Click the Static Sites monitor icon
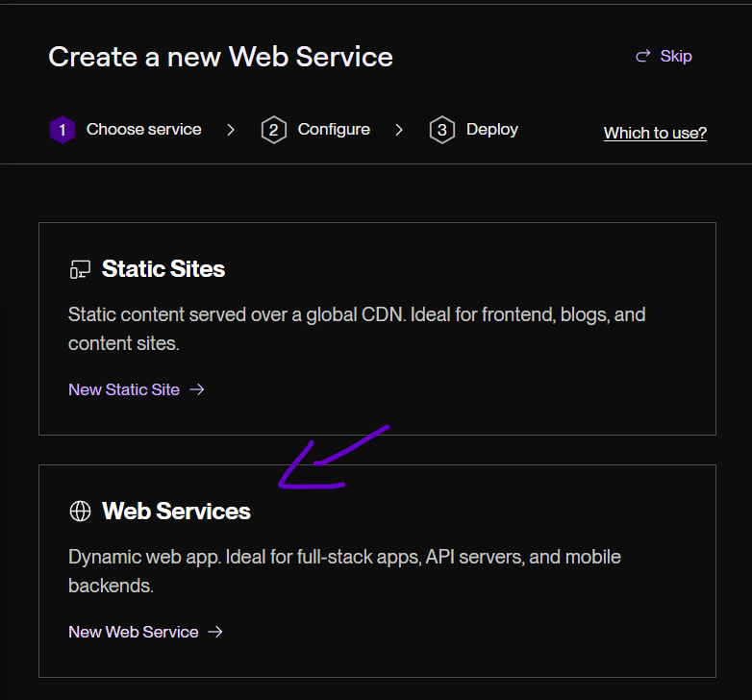 [x=80, y=269]
